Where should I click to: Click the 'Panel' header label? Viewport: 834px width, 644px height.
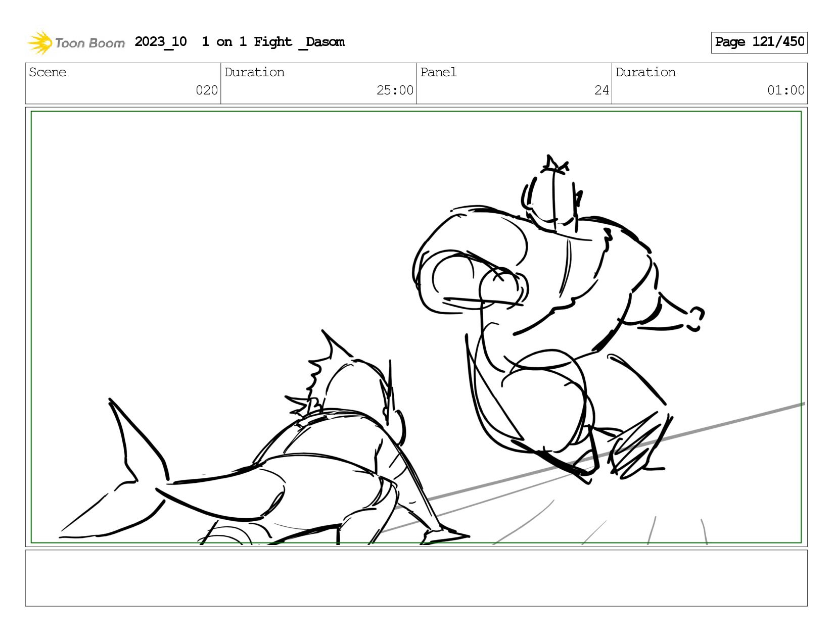438,72
